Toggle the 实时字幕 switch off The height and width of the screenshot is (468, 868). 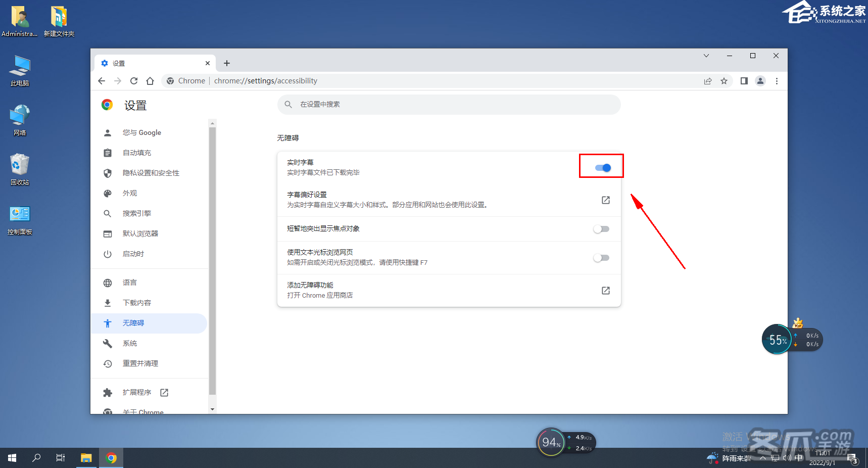(603, 168)
